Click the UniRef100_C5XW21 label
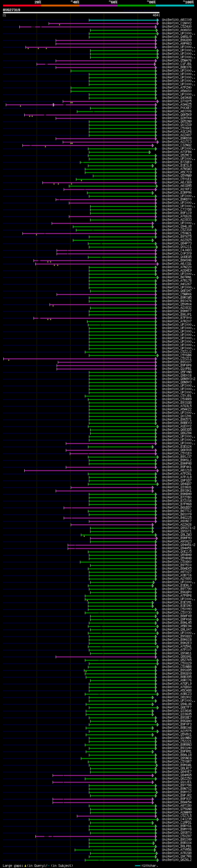The height and width of the screenshot is (868, 197). click(x=176, y=233)
